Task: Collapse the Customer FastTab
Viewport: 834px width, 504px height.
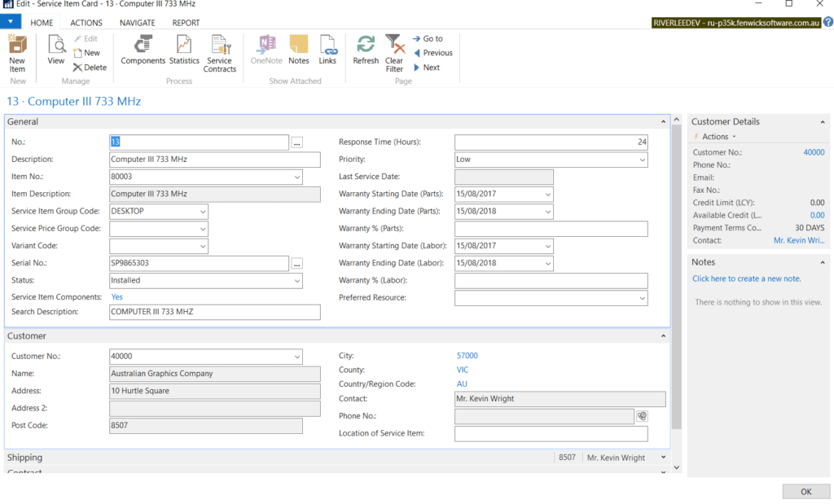Action: point(663,336)
